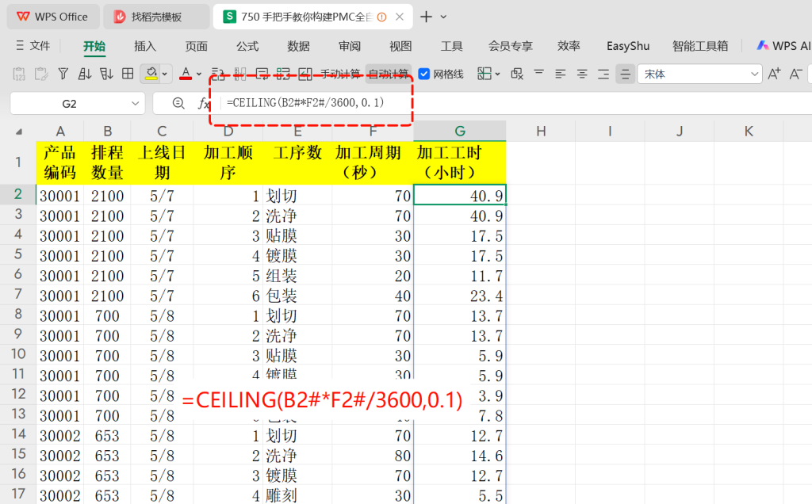Open the EasyShu tab
The image size is (812, 504).
tap(628, 46)
